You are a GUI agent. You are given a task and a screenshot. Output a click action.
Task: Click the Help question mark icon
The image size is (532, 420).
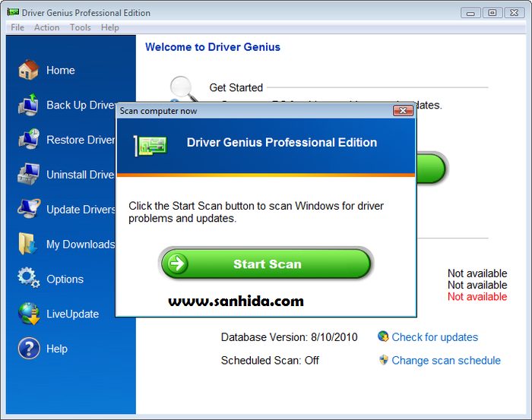(29, 348)
